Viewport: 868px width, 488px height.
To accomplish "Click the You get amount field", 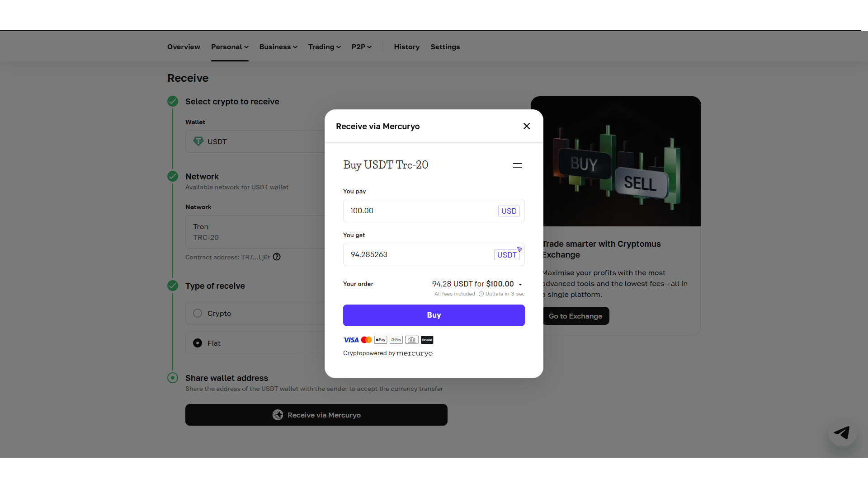I will [x=434, y=254].
